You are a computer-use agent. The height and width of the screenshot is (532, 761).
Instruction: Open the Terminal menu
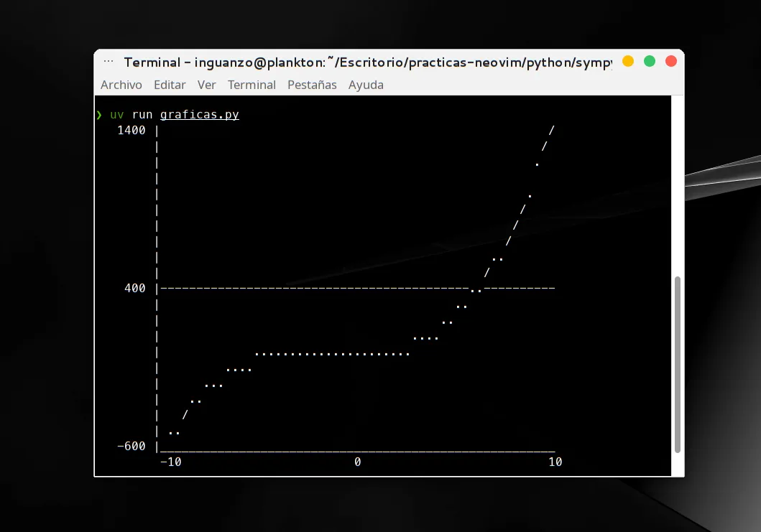coord(252,85)
